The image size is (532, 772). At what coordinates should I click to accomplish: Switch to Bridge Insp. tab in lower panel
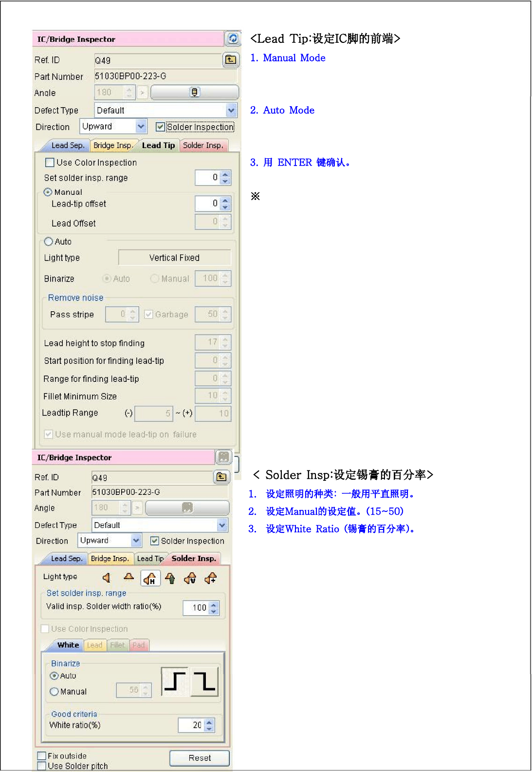(x=110, y=558)
